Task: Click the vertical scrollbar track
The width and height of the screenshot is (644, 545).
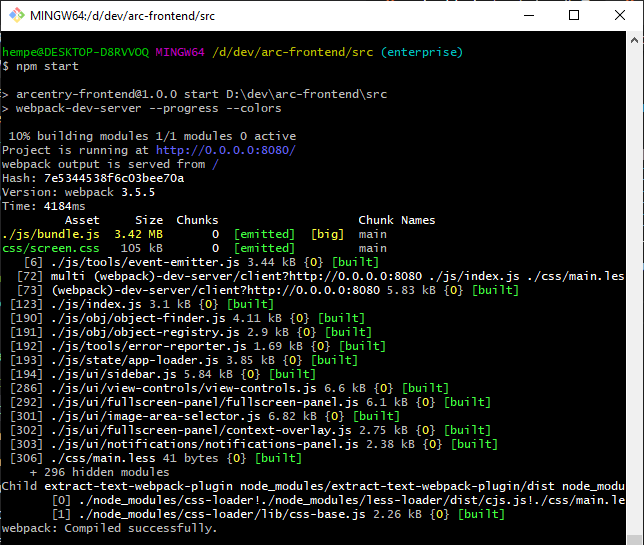Action: [x=634, y=287]
